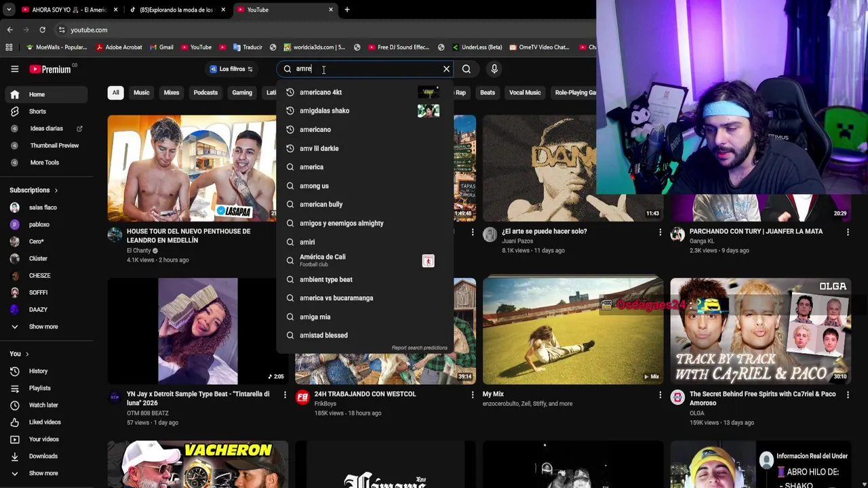Go back with browser back arrow
This screenshot has width=868, height=488.
[x=9, y=30]
